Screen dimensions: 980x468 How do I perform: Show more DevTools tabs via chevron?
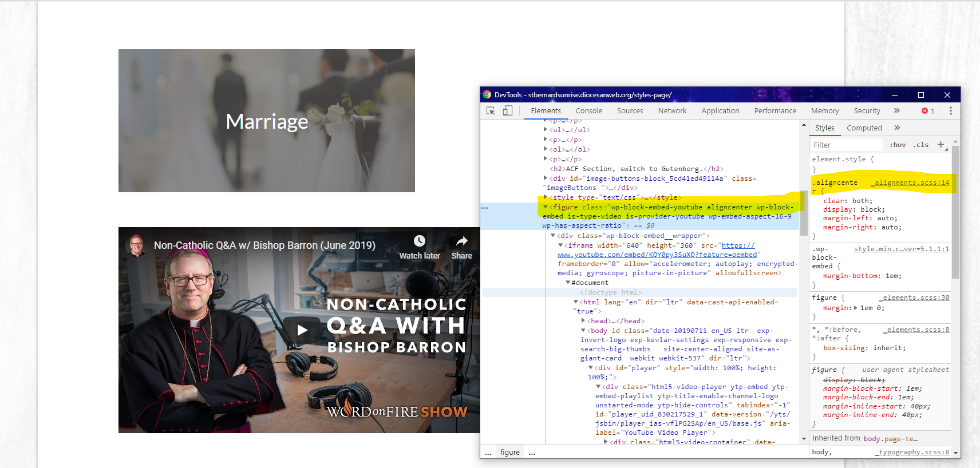click(897, 111)
